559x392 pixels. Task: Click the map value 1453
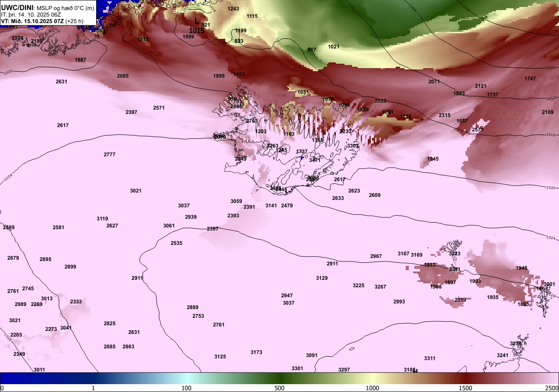[x=239, y=74]
